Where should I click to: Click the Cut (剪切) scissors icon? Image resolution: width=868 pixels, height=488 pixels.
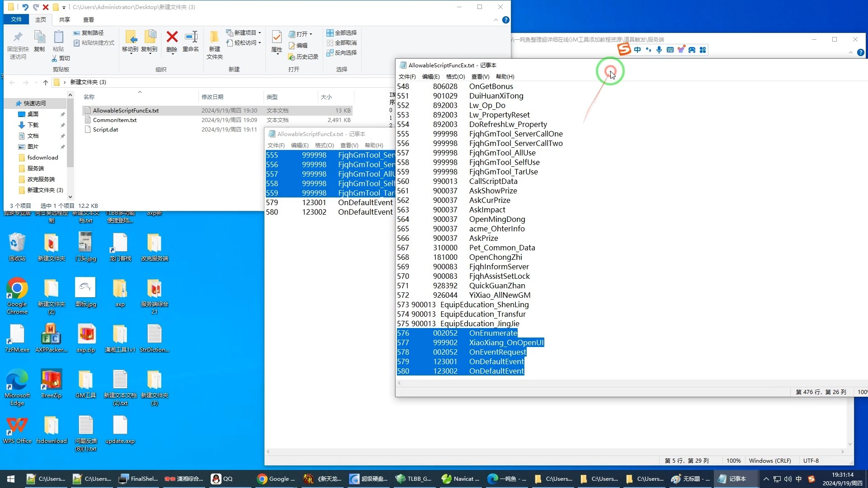[55, 58]
